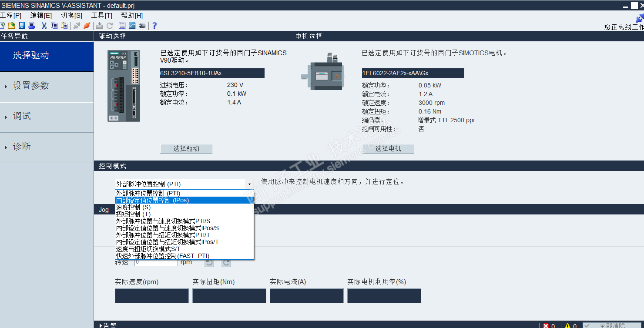
Task: Choose 外部脉冲位置与速度切换模式PTI/S option
Action: click(x=184, y=221)
